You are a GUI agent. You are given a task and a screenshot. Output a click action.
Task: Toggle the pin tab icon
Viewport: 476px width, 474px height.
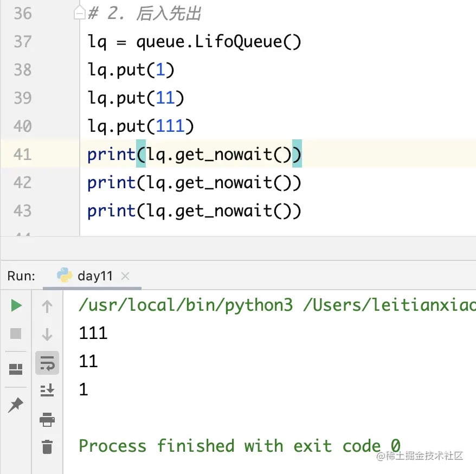pyautogui.click(x=16, y=405)
